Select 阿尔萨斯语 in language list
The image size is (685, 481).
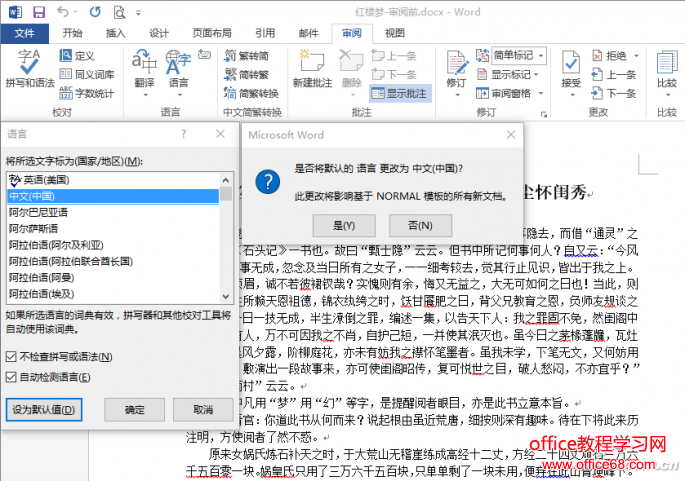click(x=113, y=228)
